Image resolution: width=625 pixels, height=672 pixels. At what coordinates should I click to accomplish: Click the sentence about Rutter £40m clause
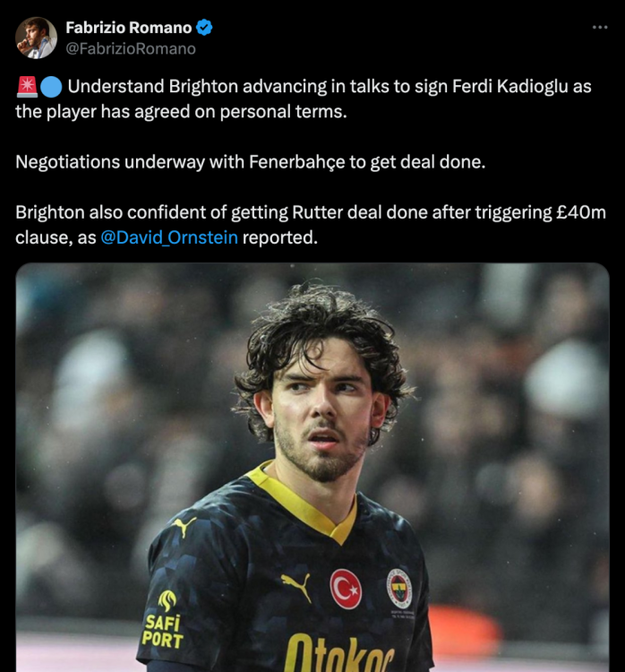coord(311,225)
